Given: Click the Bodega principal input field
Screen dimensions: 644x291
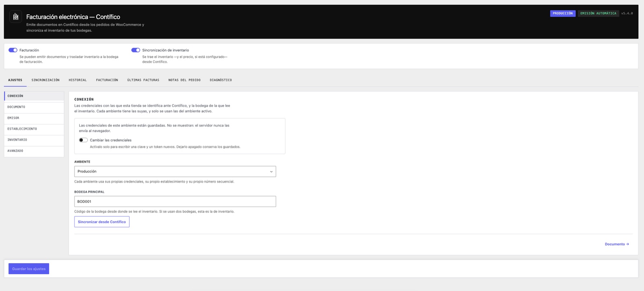Looking at the screenshot, I should (x=175, y=202).
